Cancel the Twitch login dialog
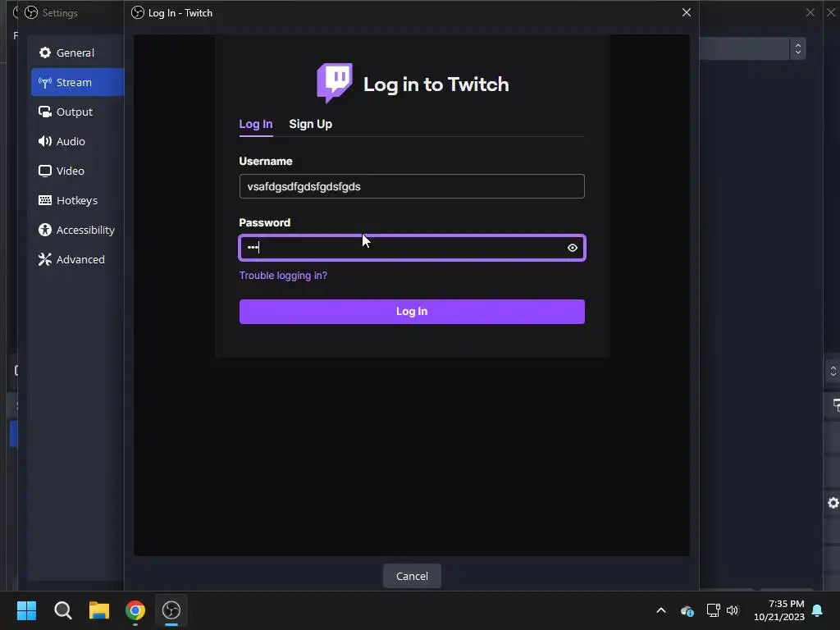840x630 pixels. (412, 576)
